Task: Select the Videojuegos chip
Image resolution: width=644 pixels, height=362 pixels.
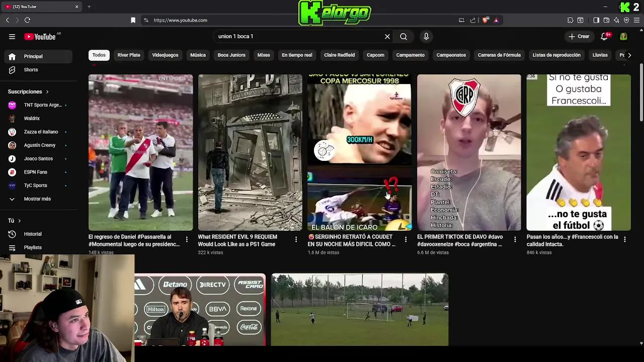Action: [165, 55]
